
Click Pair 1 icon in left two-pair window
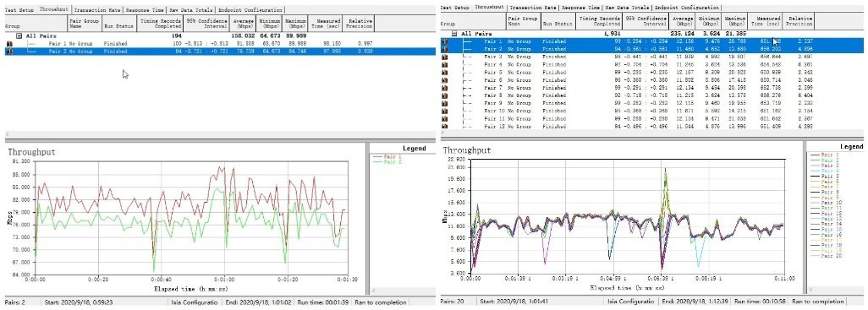point(8,44)
